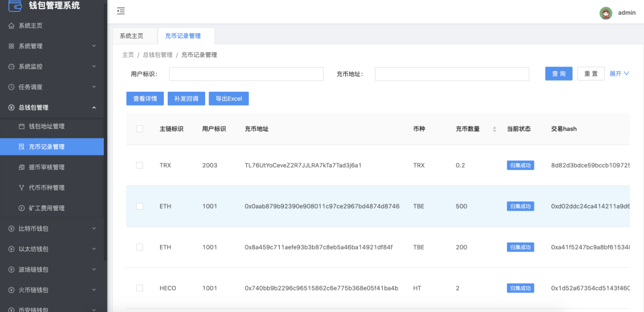Image resolution: width=644 pixels, height=312 pixels.
Task: Select the TBE 500 row checkbox
Action: [140, 206]
